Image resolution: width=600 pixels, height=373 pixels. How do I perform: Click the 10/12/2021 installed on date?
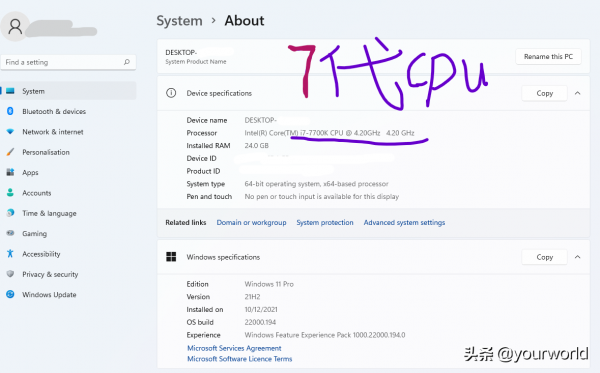click(261, 309)
